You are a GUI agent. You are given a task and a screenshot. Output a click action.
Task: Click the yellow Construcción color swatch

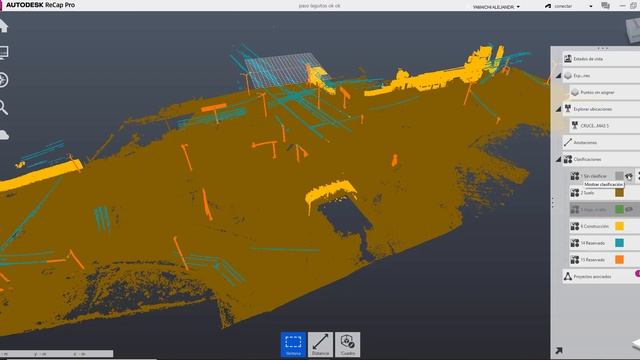[x=619, y=226]
